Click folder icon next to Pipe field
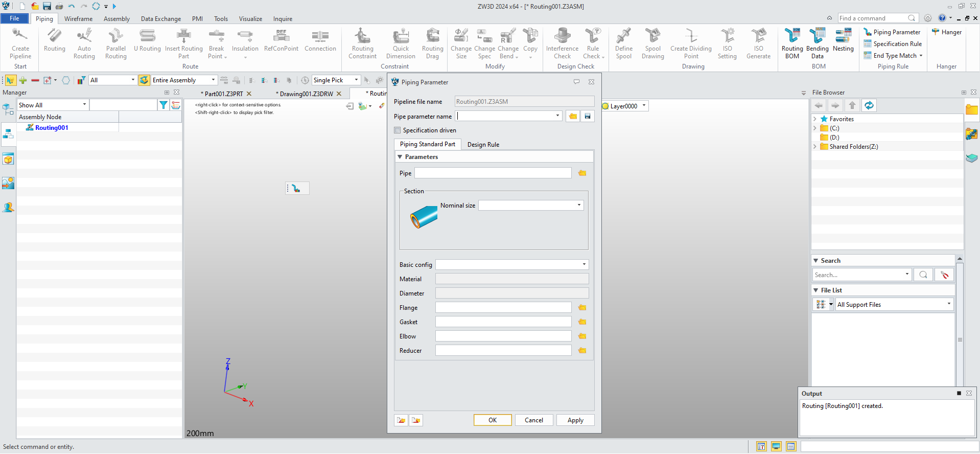The width and height of the screenshot is (980, 454). click(582, 173)
